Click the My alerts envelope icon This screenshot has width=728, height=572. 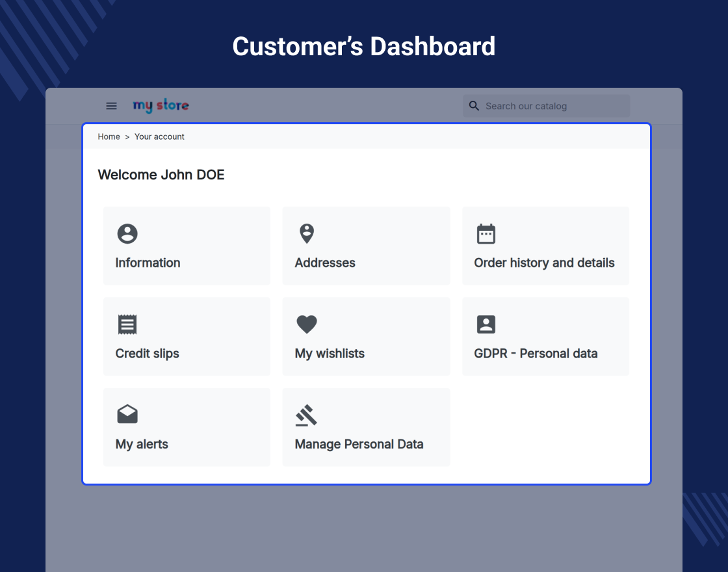(x=127, y=414)
